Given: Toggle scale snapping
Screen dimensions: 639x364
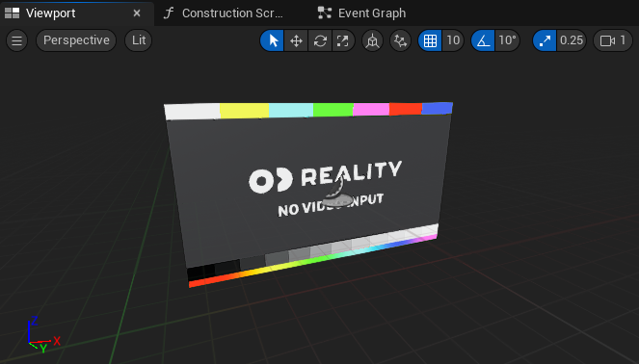Looking at the screenshot, I should pyautogui.click(x=545, y=40).
